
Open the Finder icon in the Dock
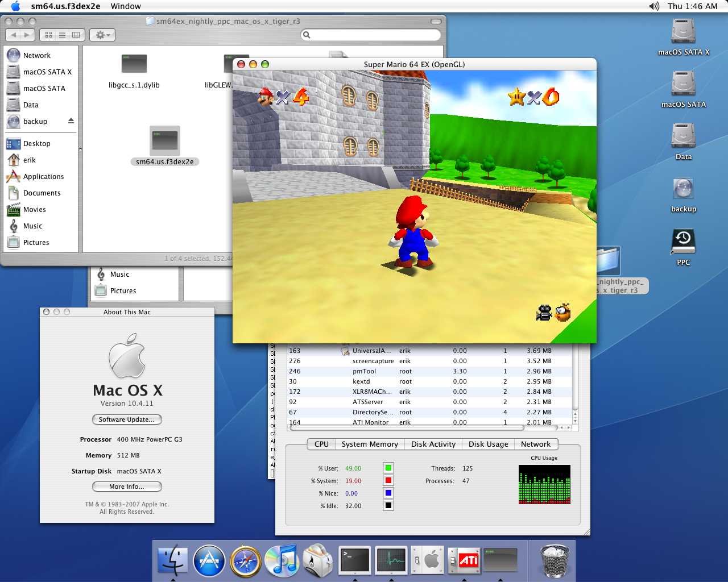173,560
